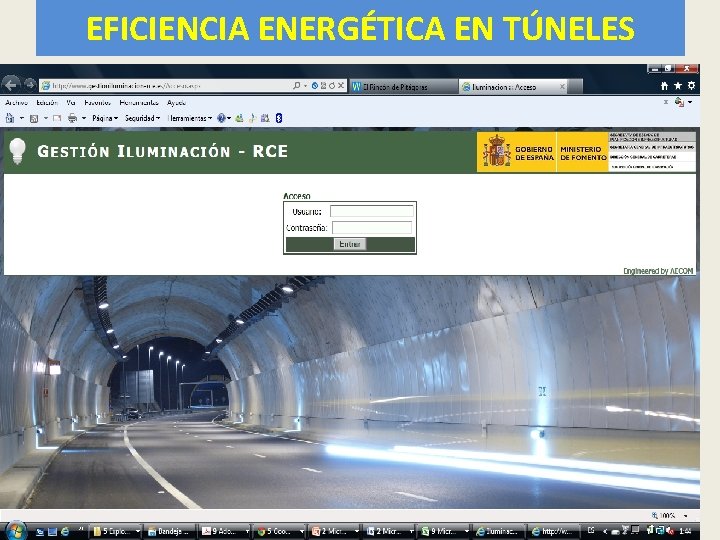
Task: Click the Read mail icon in command bar
Action: coord(57,118)
